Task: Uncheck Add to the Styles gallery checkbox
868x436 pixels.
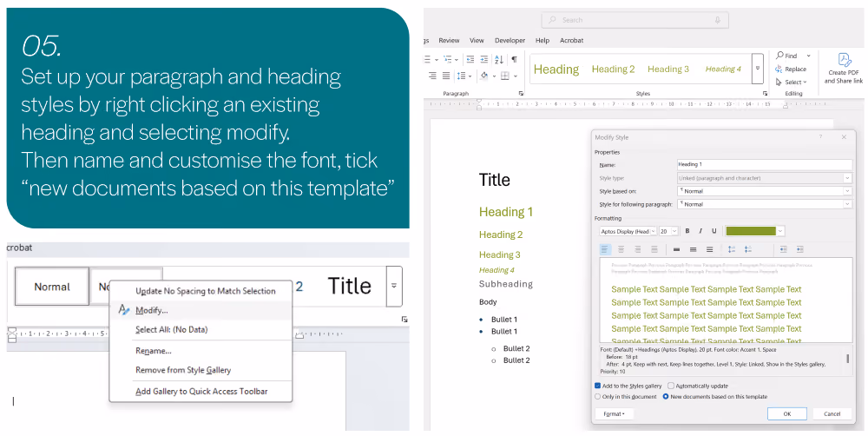Action: [x=598, y=386]
